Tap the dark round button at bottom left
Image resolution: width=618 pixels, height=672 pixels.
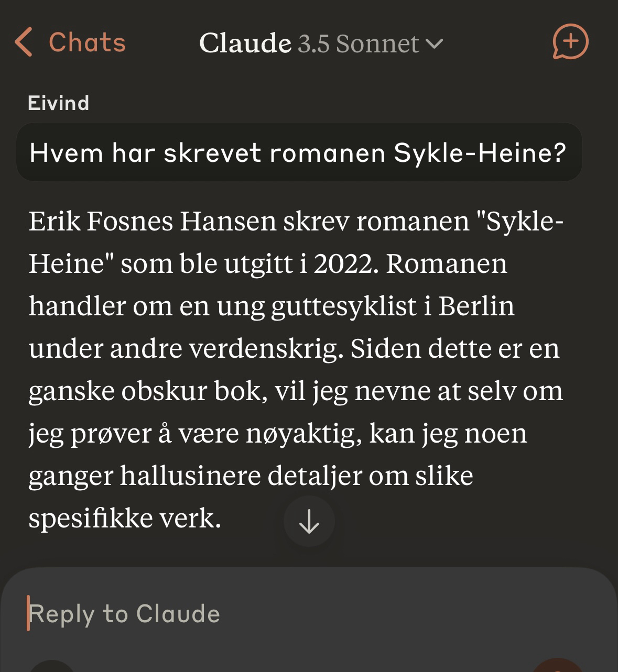point(52,666)
